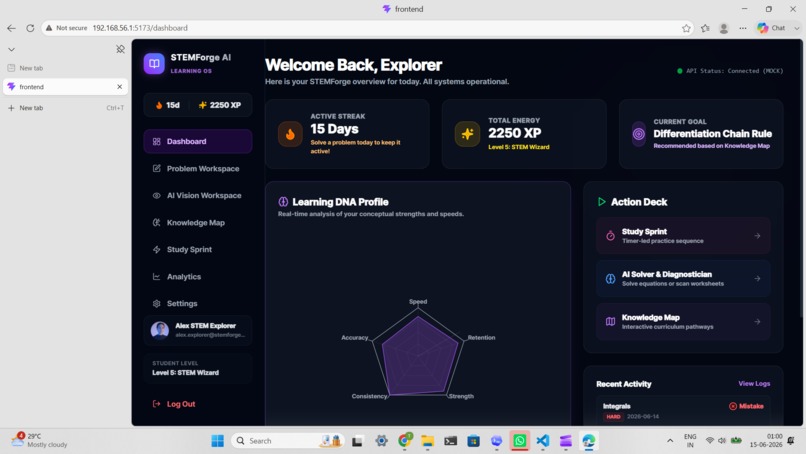806x454 pixels.
Task: Open the browser profile icon
Action: (x=724, y=28)
